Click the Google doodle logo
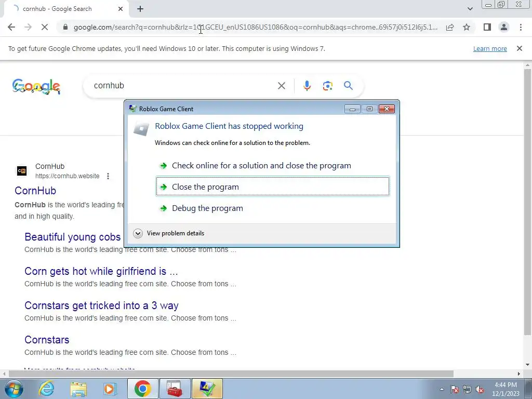Viewport: 532px width, 399px height. [36, 86]
